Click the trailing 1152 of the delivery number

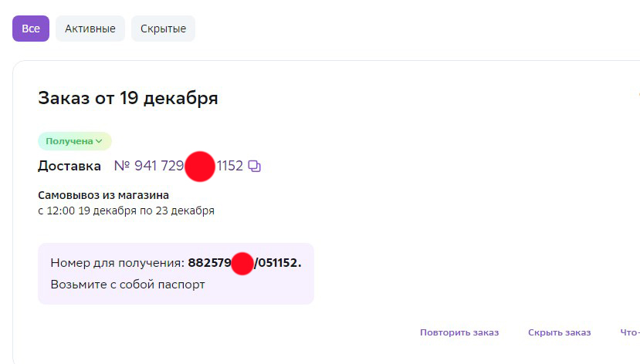230,166
